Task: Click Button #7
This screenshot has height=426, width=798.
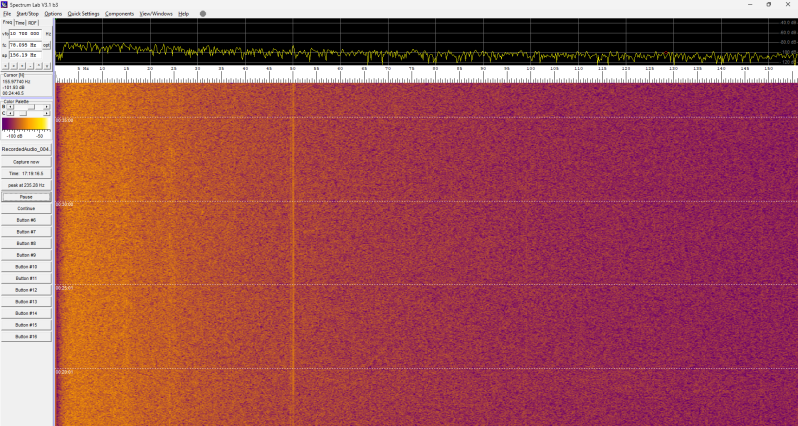Action: (x=26, y=232)
